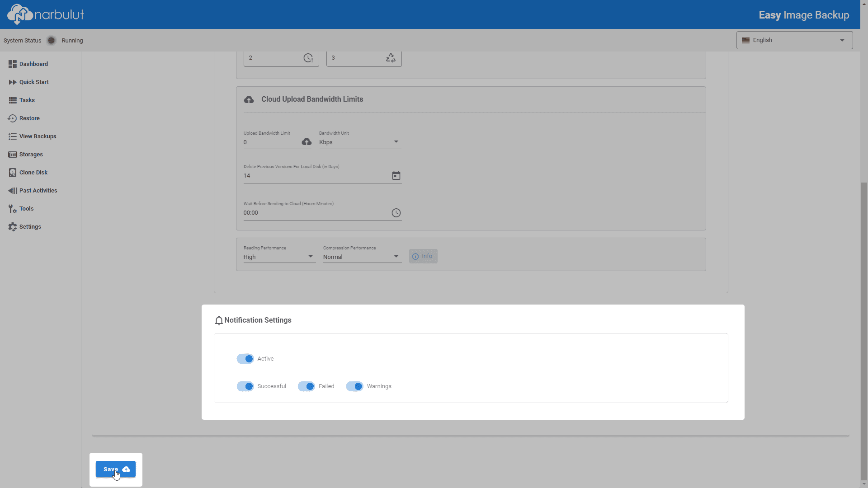Viewport: 868px width, 488px height.
Task: Click the Running status text
Action: coord(72,41)
